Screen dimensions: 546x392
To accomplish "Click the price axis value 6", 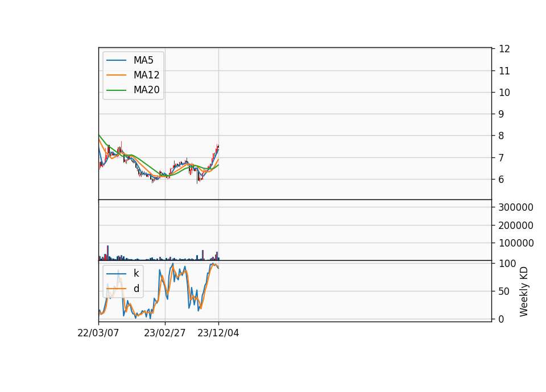I will (x=501, y=179).
